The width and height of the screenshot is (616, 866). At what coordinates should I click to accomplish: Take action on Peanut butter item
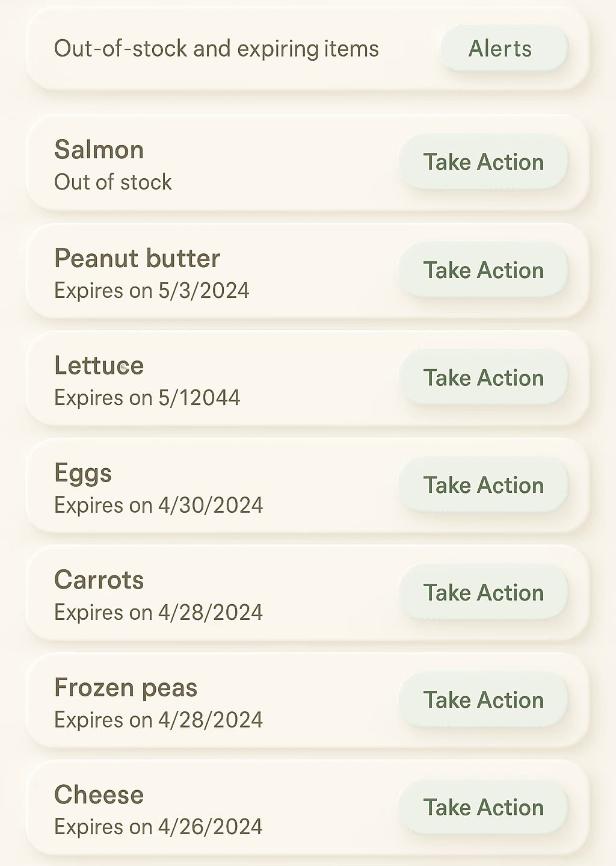(x=483, y=270)
